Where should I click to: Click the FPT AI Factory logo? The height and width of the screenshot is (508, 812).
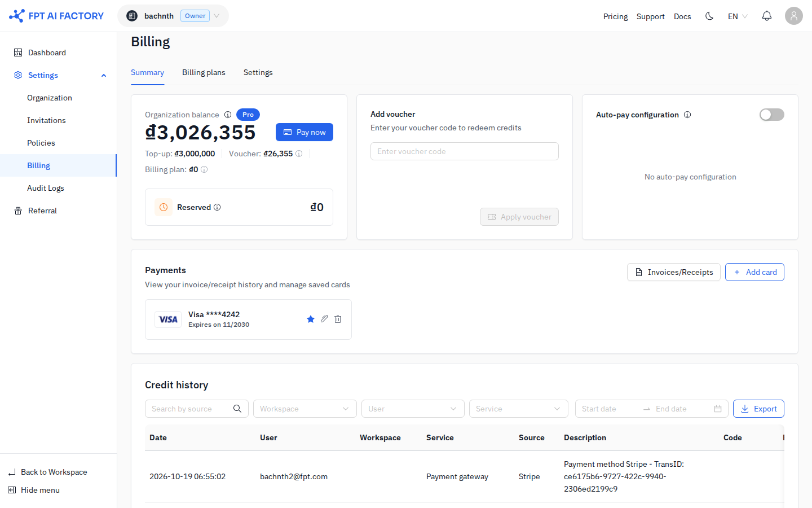(56, 16)
